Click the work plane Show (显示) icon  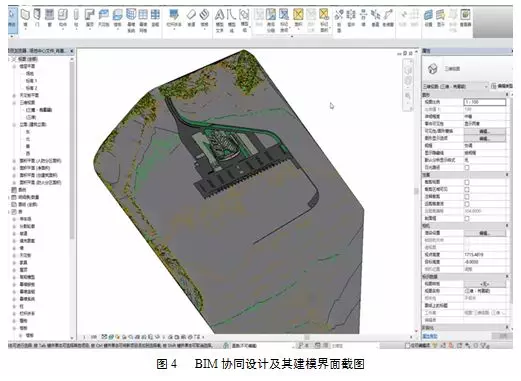click(x=441, y=18)
